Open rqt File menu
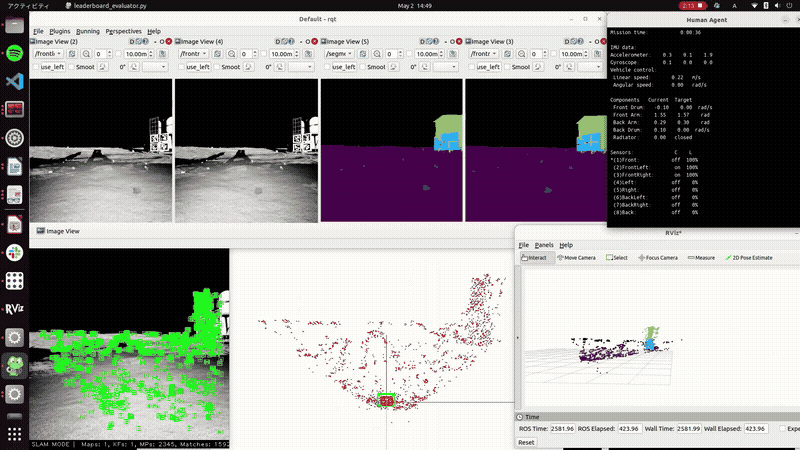The height and width of the screenshot is (450, 800). pyautogui.click(x=38, y=31)
